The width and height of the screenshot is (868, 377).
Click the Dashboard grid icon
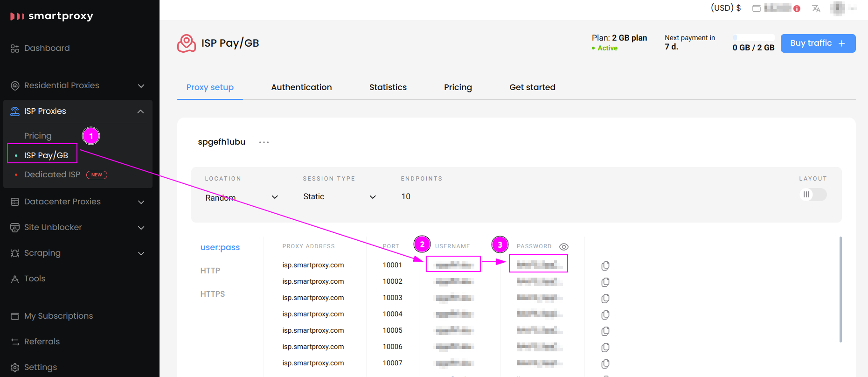pyautogui.click(x=15, y=49)
